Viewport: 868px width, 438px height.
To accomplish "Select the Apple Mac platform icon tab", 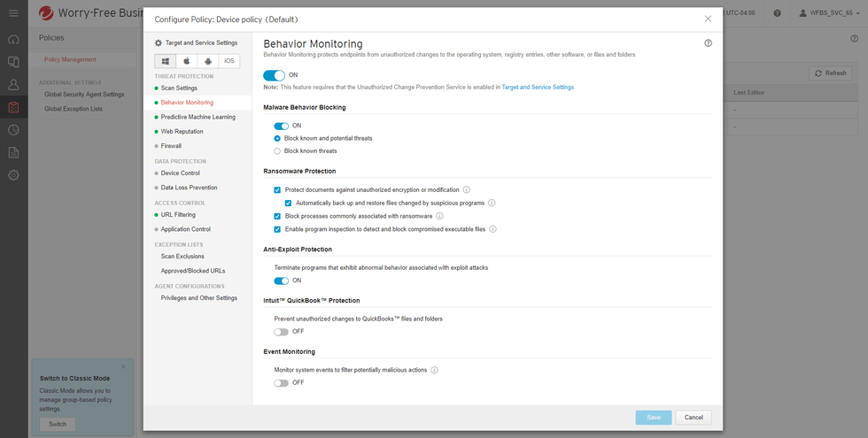I will coord(187,61).
